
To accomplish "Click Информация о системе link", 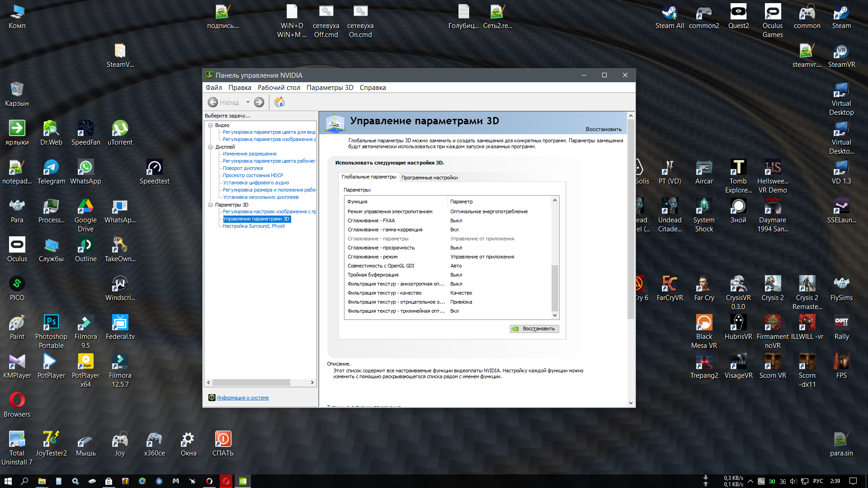I will point(243,398).
